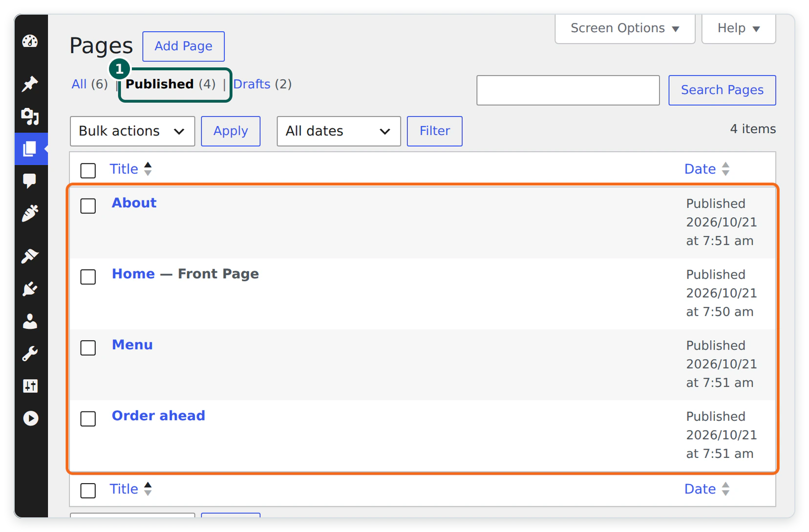The image size is (809, 532).
Task: Open Settings sliders icon
Action: [x=30, y=386]
